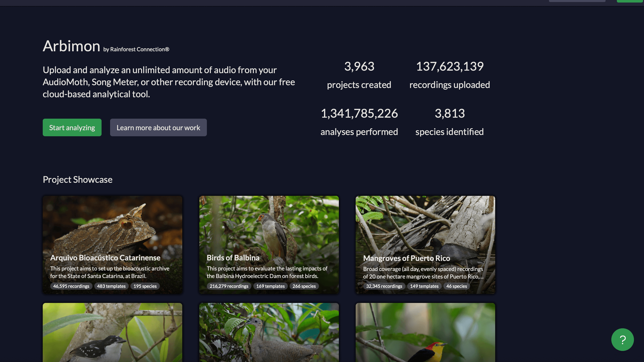Click the Arquivo Bioacústico Catarinense title text
Viewport: 644px width, 362px height.
tap(105, 258)
